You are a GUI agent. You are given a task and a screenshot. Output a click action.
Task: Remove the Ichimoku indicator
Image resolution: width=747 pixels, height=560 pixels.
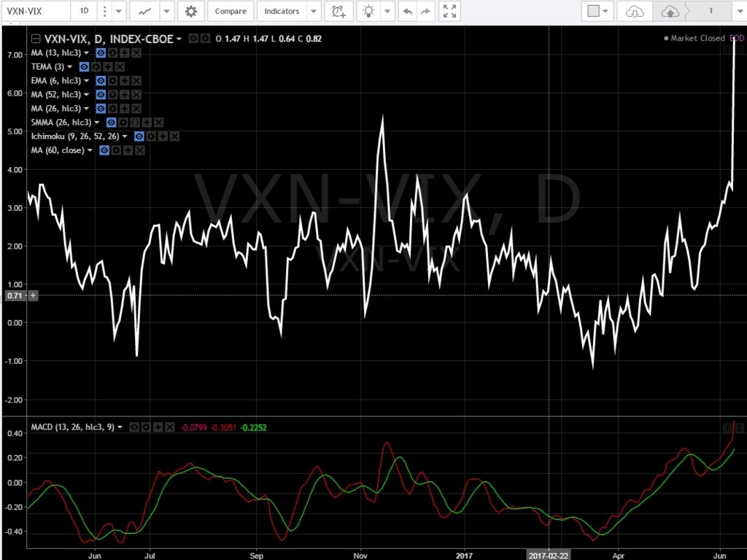tap(175, 136)
